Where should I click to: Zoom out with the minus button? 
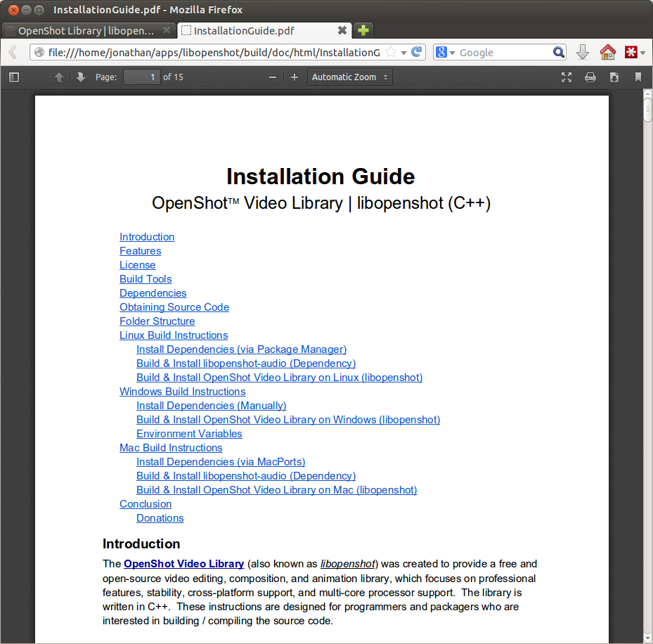click(273, 77)
